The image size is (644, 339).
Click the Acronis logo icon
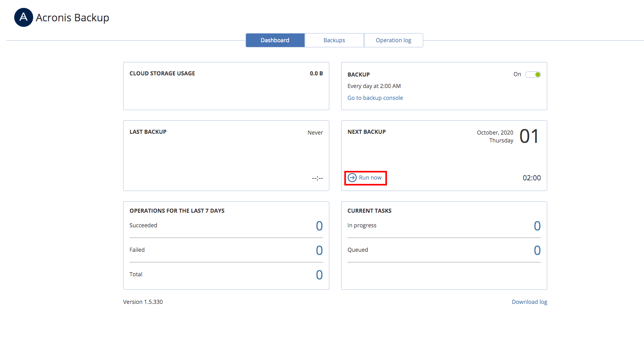(24, 17)
